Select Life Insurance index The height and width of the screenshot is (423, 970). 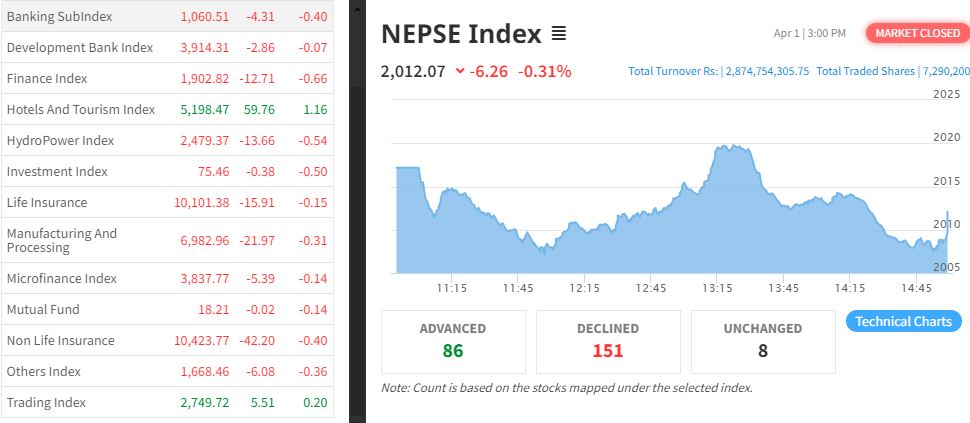(x=47, y=203)
